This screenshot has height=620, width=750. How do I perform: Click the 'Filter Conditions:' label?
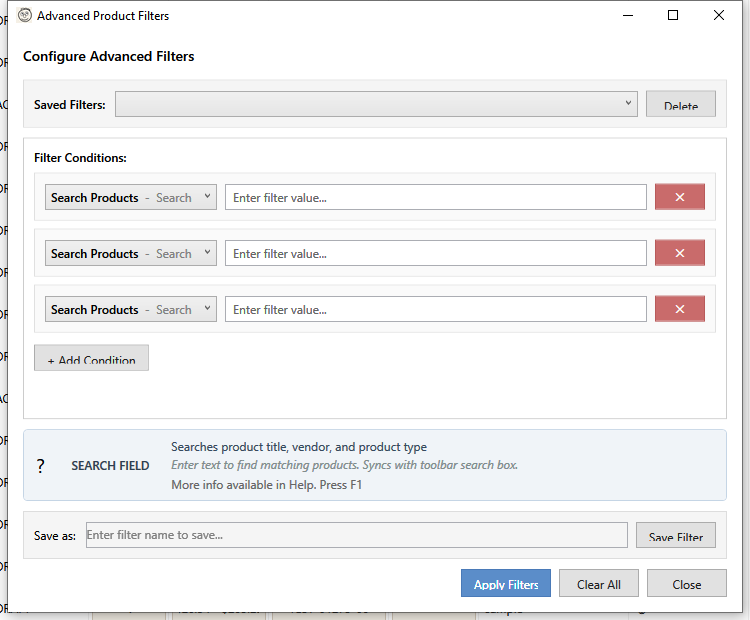[x=80, y=158]
